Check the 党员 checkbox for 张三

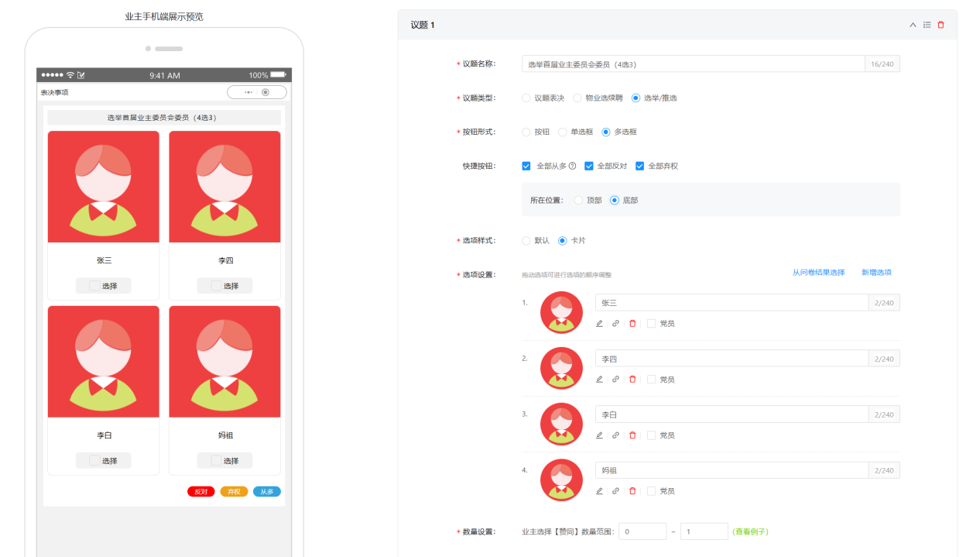click(x=651, y=324)
